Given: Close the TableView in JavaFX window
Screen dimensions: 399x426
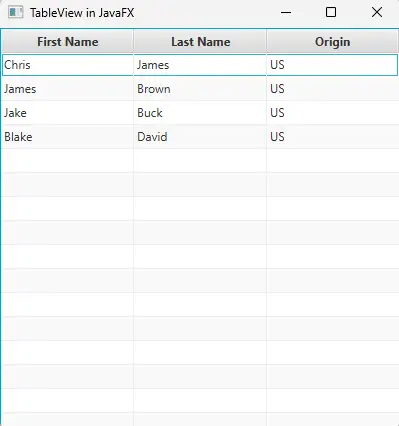Looking at the screenshot, I should click(x=377, y=13).
